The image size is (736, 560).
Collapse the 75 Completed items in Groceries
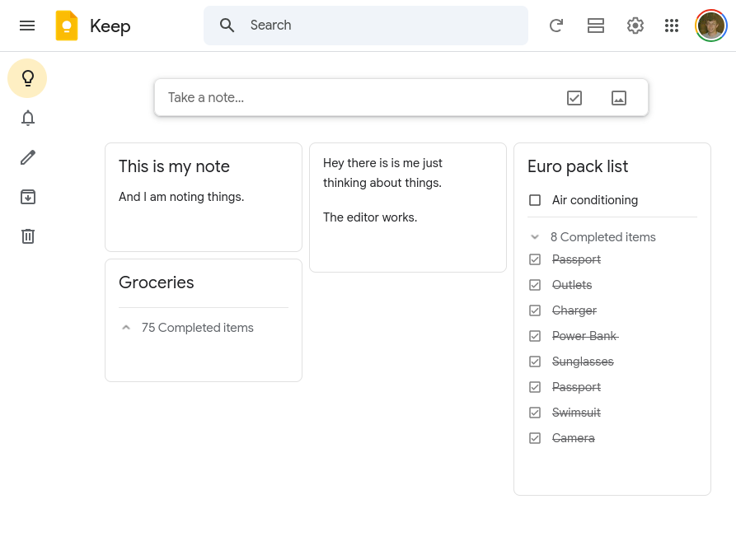click(126, 327)
